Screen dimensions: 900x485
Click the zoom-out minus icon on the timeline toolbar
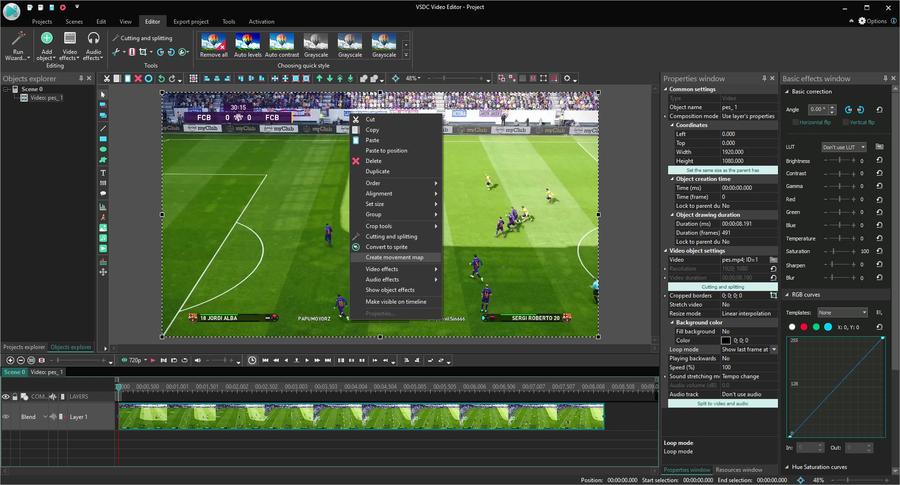(x=21, y=360)
